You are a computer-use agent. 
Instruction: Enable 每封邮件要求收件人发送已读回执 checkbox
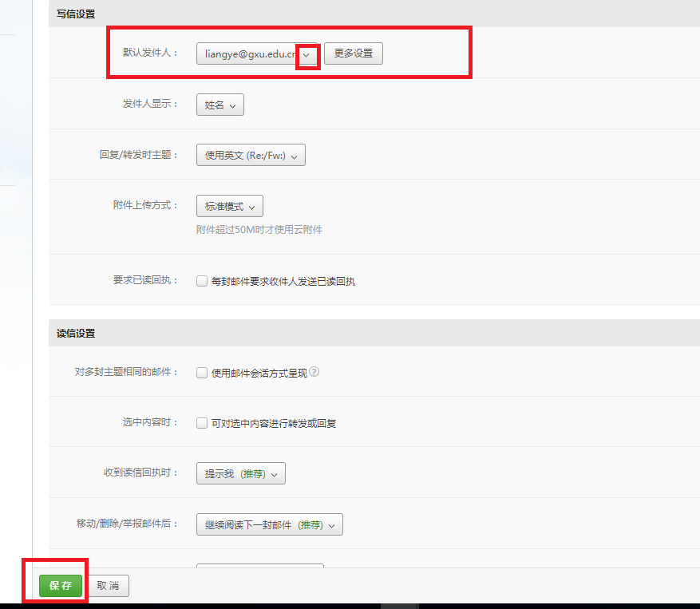[202, 281]
